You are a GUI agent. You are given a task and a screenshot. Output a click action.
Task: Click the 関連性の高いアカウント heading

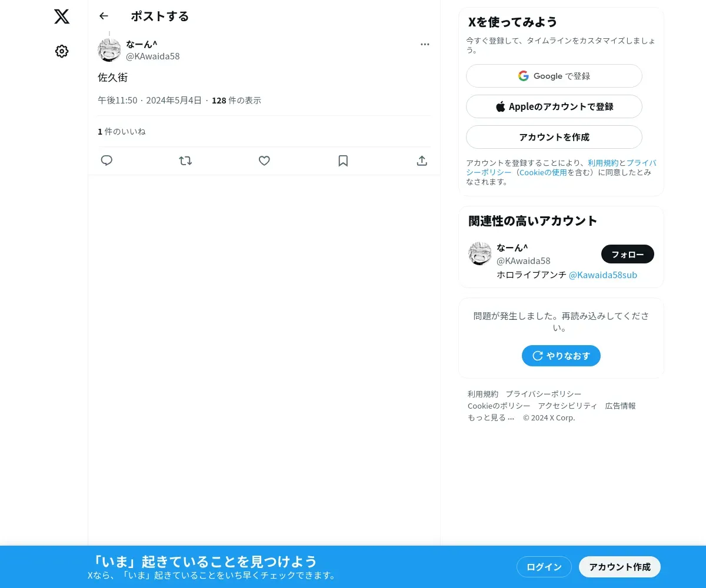tap(533, 221)
